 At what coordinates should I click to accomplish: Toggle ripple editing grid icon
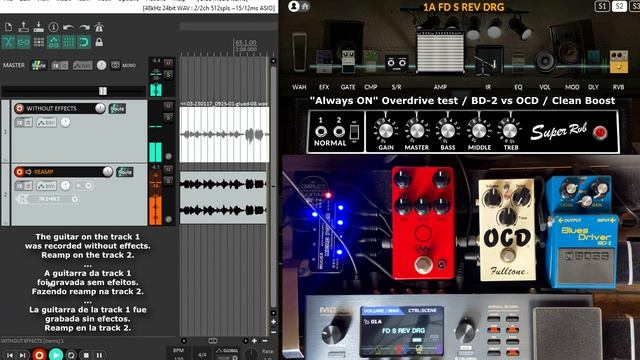click(x=39, y=42)
